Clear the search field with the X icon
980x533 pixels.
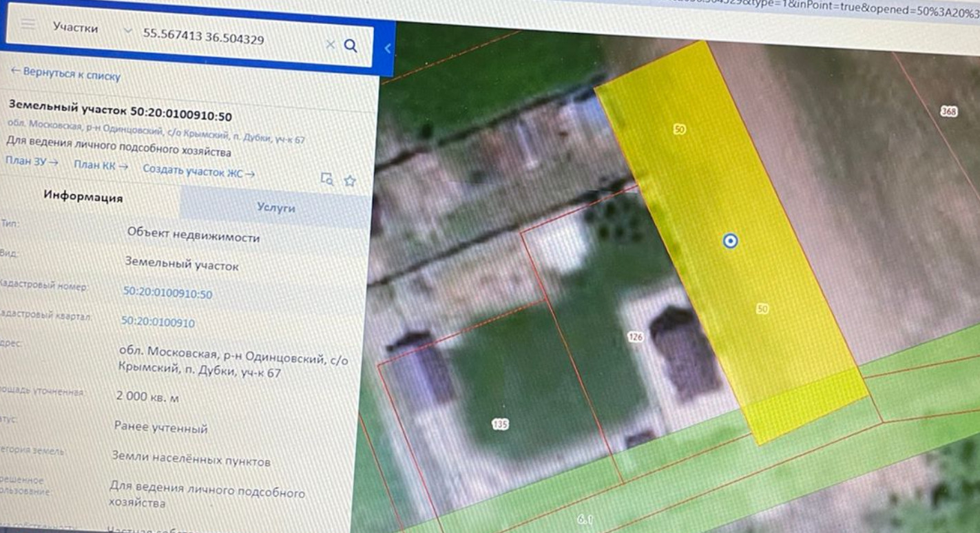point(330,45)
